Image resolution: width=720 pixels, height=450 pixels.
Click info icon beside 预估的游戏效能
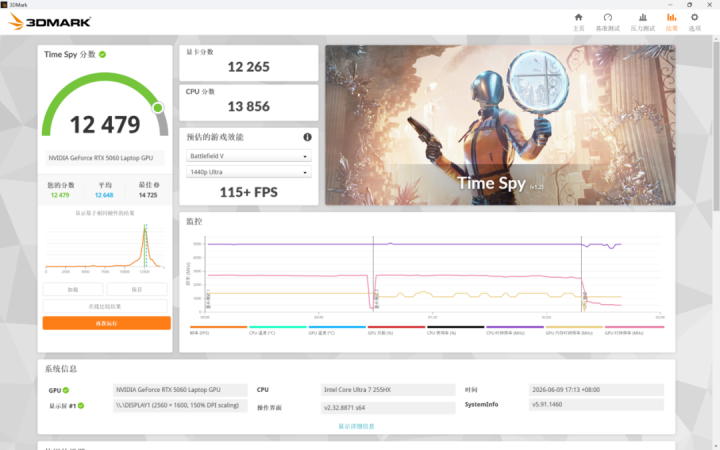click(307, 137)
